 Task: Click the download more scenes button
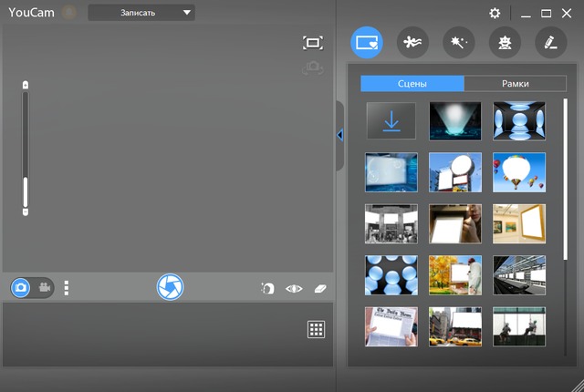[x=391, y=120]
